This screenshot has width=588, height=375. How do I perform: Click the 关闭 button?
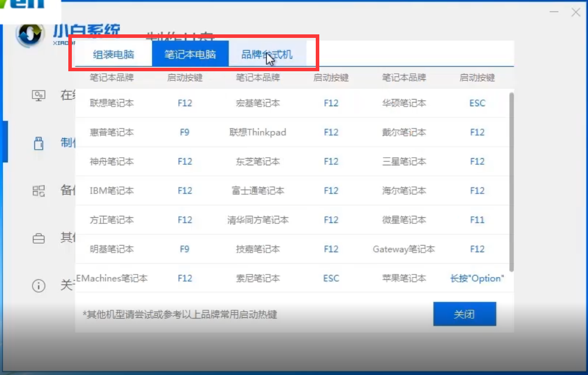tap(465, 314)
